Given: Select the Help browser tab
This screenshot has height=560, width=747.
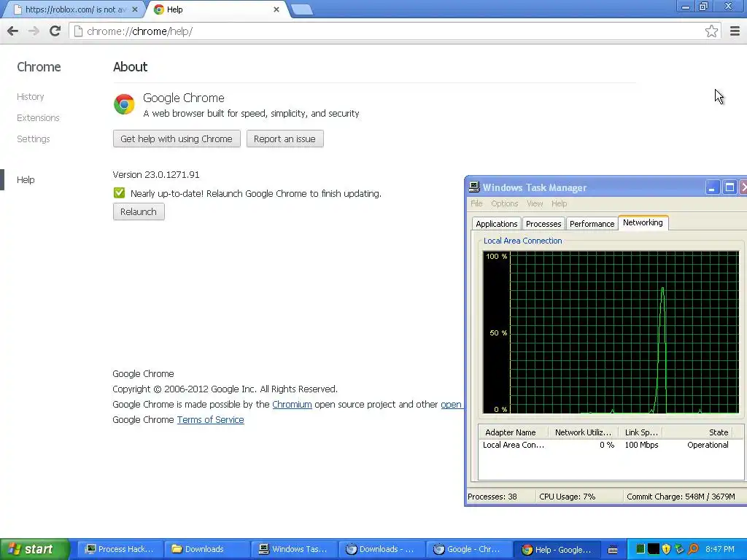Looking at the screenshot, I should (x=217, y=9).
